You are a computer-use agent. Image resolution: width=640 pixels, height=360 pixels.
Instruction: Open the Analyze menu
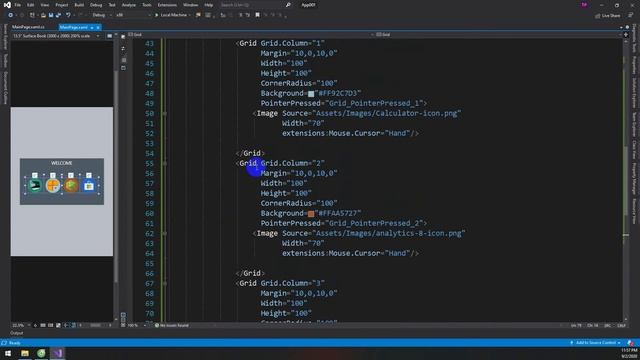tap(129, 5)
